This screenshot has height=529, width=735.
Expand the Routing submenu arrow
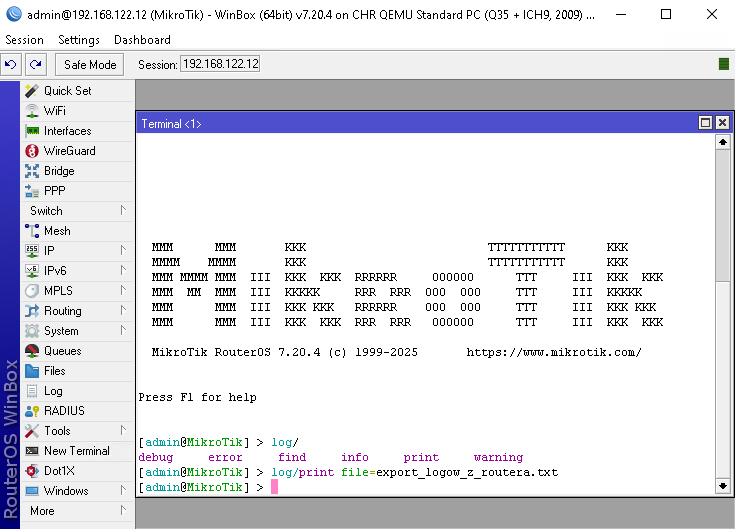point(123,311)
